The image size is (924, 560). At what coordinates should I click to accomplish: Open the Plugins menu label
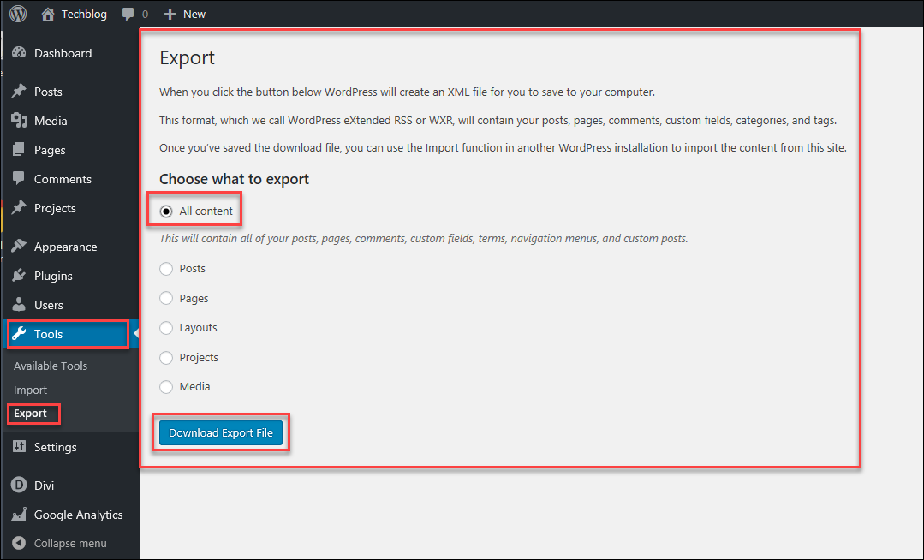[x=53, y=276]
